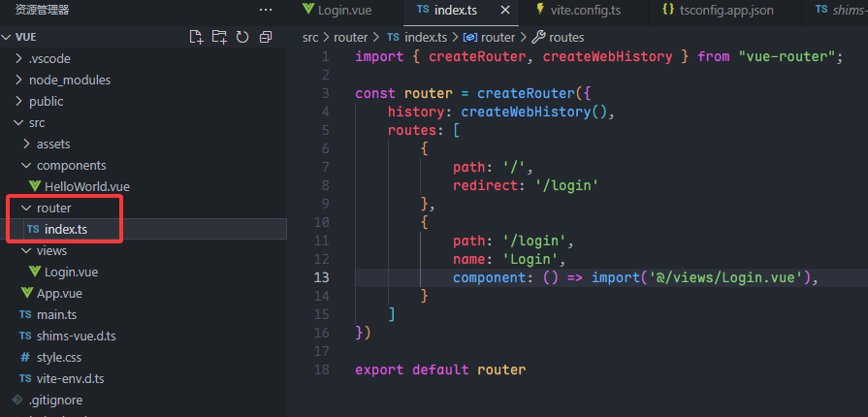Open HelloWorld.vue from components folder
Screen dimensions: 868x417
pyautogui.click(x=86, y=186)
